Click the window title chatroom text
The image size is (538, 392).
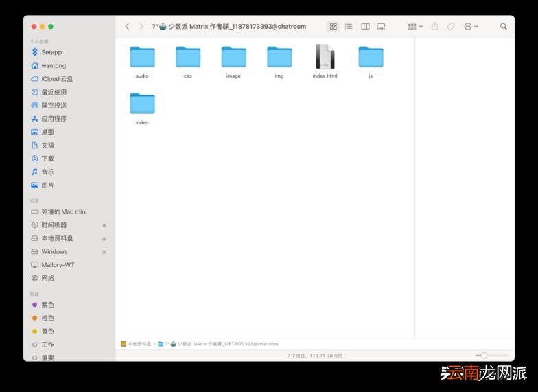click(229, 26)
